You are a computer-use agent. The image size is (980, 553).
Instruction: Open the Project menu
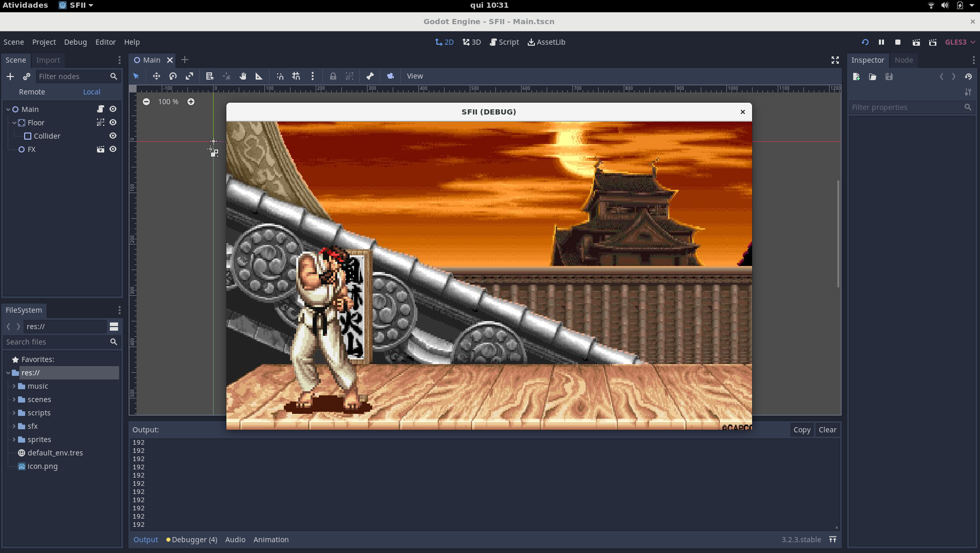[x=44, y=42]
